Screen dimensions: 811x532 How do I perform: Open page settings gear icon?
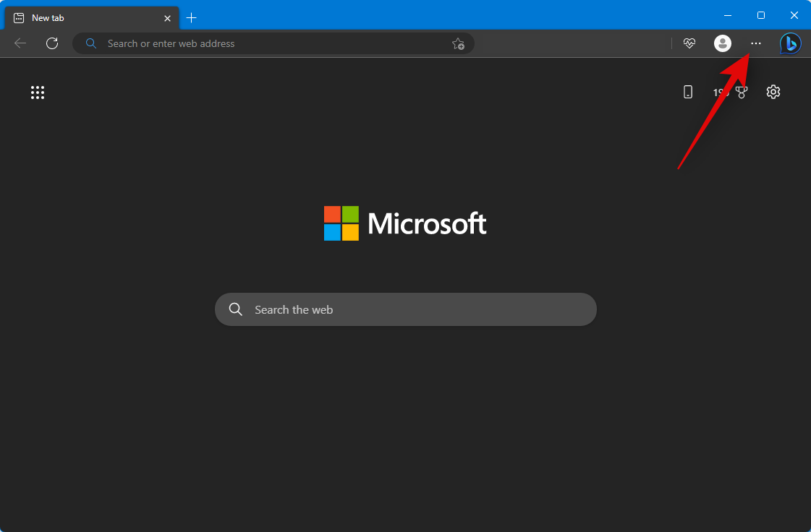tap(773, 92)
